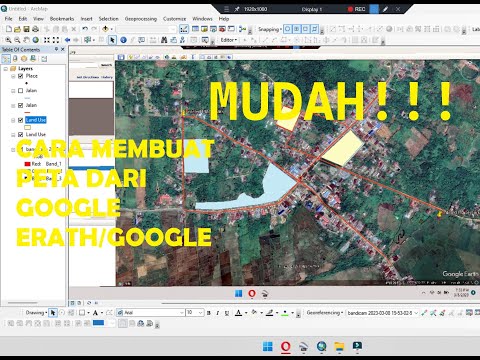
Task: Open the Edit menu
Action: (23, 19)
